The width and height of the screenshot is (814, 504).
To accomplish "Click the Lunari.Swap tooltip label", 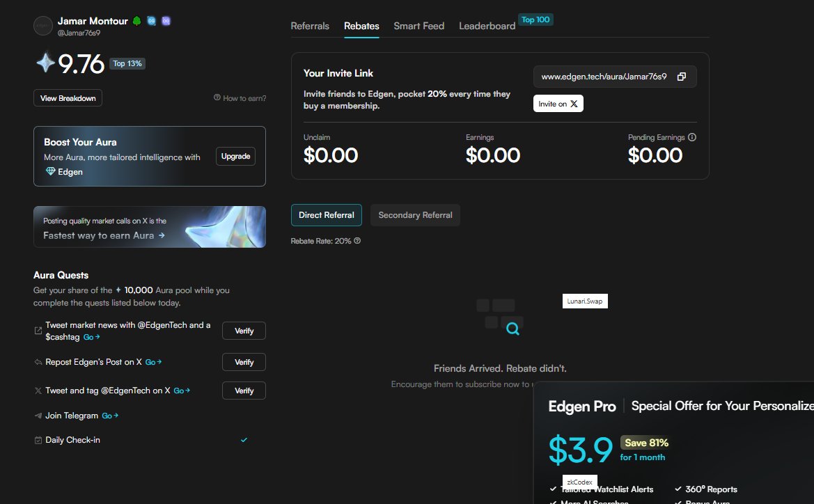I will pos(585,301).
